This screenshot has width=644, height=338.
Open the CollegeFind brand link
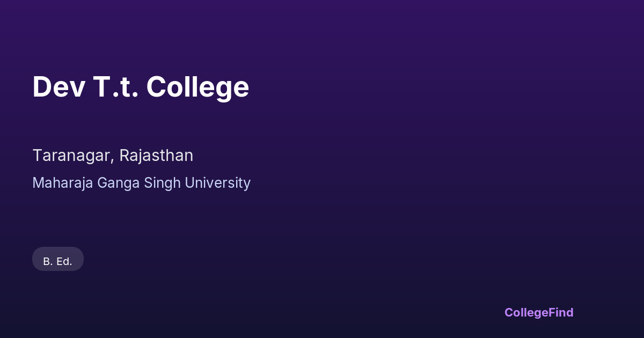click(539, 312)
